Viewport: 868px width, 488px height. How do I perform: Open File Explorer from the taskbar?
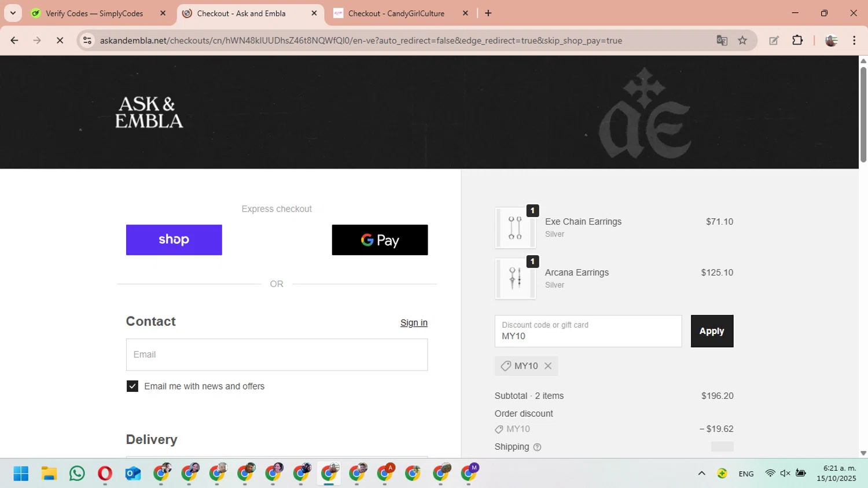[49, 474]
